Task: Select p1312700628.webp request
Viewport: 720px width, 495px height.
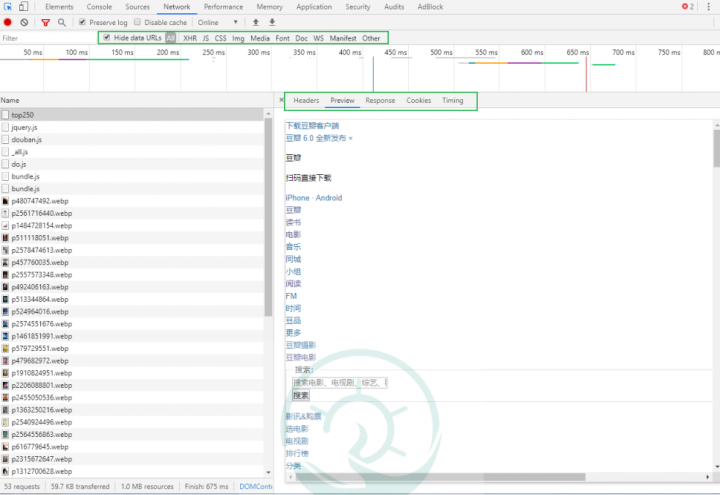Action: [x=132, y=471]
